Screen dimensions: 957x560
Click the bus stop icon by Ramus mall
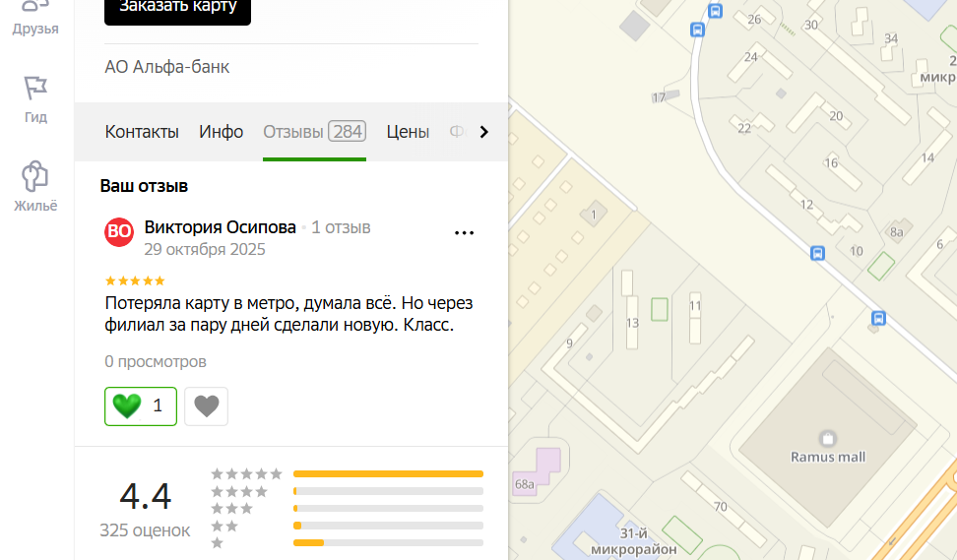click(x=878, y=318)
